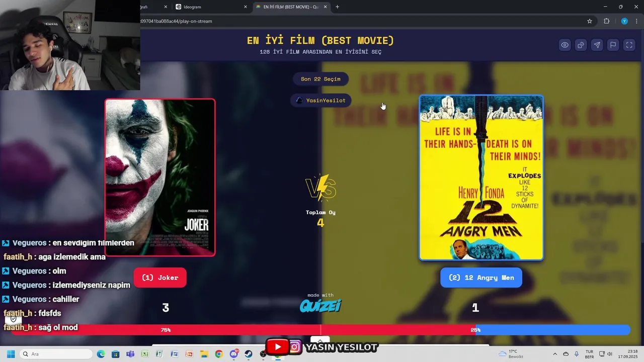Click the YasinYesilot user badge
This screenshot has width=644, height=362.
tap(320, 101)
